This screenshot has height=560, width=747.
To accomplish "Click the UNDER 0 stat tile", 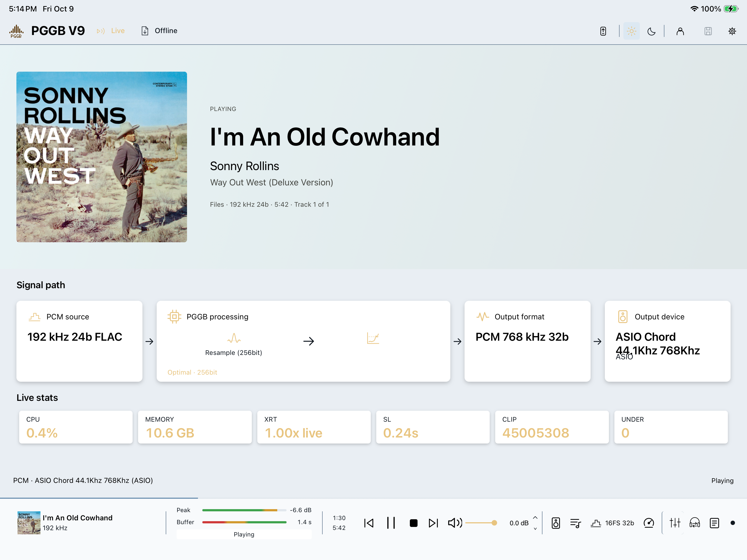I will click(671, 427).
